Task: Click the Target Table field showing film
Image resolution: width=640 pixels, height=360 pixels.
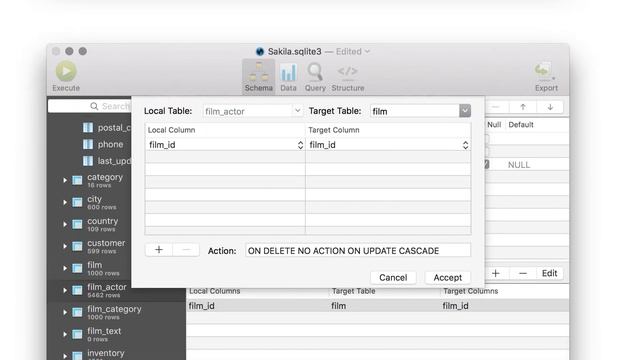Action: pos(415,111)
